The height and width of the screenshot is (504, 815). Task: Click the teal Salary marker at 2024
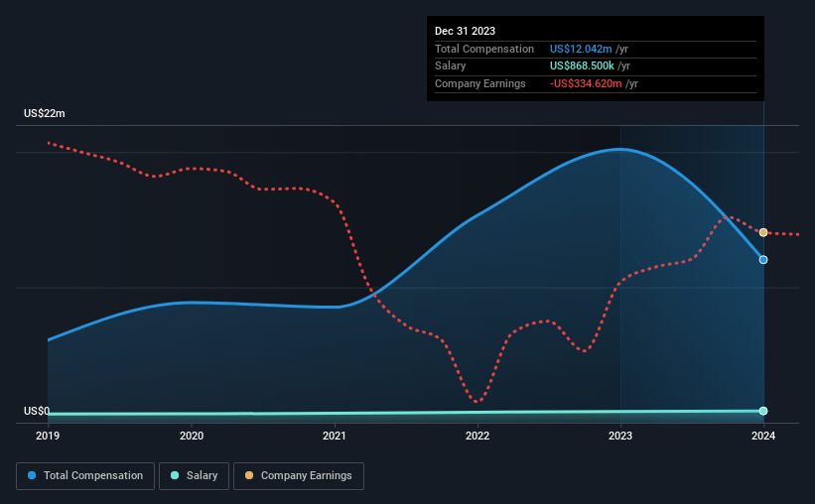point(763,411)
